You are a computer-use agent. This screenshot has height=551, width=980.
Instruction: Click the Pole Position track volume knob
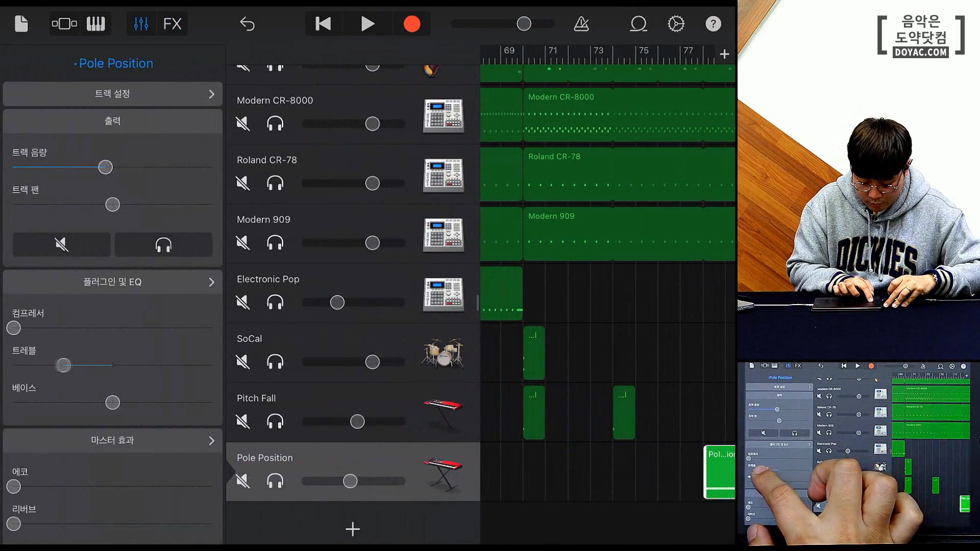pos(350,481)
